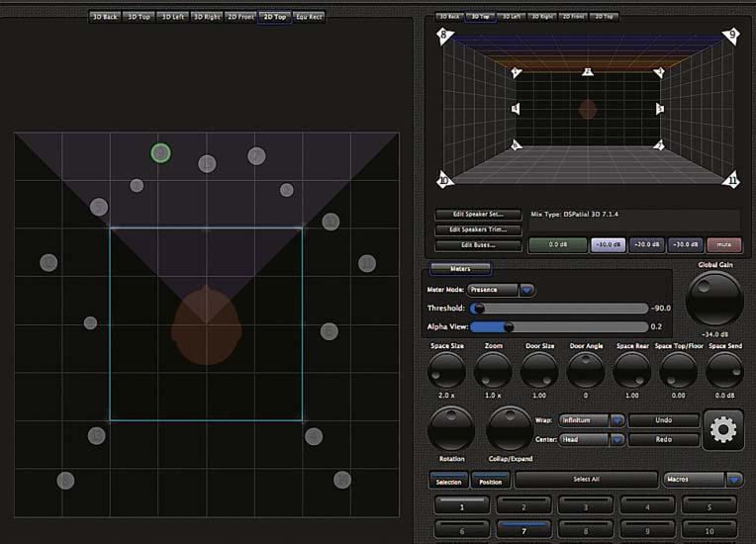Screen dimensions: 756x544
Task: Click the Space Size knob
Action: pyautogui.click(x=446, y=370)
